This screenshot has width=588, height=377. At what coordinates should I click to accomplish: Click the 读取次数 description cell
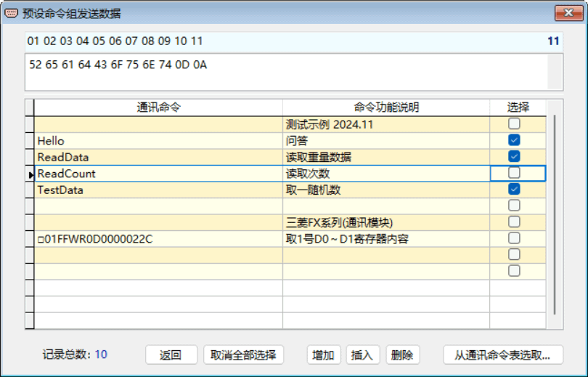(386, 174)
